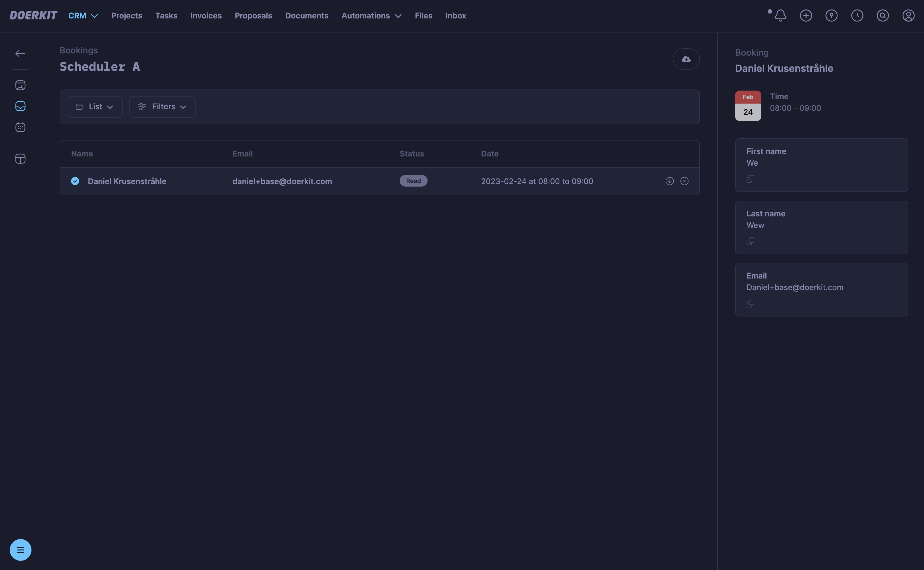Select the layout panel icon at sidebar bottom
924x570 pixels.
click(x=20, y=158)
